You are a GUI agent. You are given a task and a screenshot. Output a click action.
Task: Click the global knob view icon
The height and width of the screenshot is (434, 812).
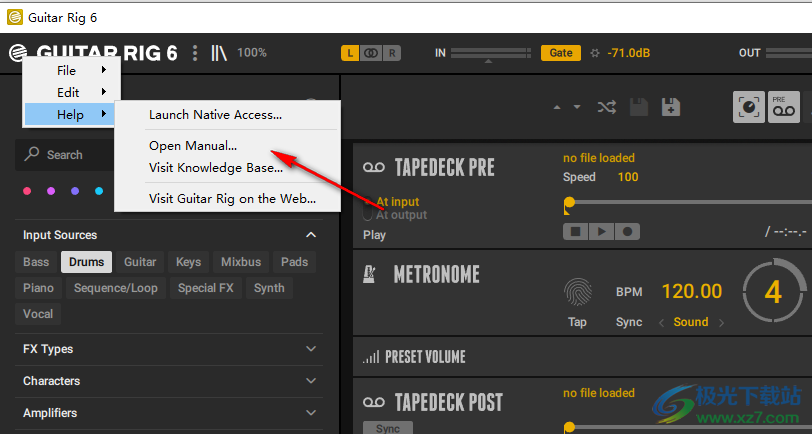(x=748, y=107)
